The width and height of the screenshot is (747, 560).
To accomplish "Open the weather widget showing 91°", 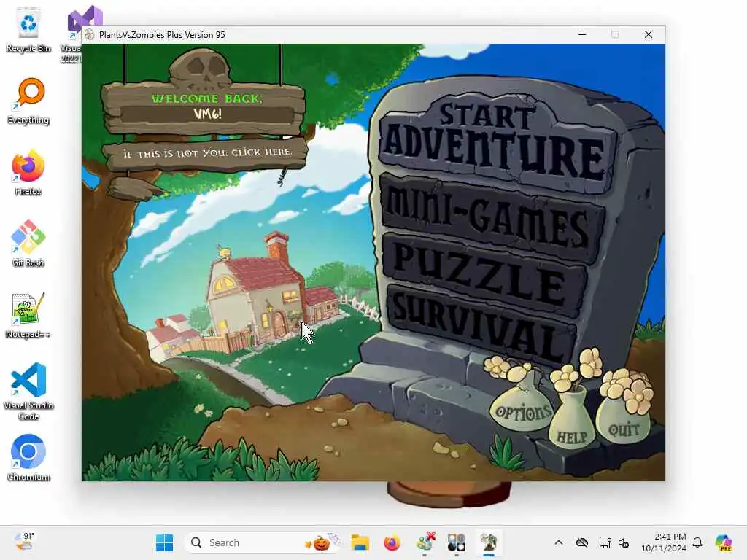I will point(24,542).
